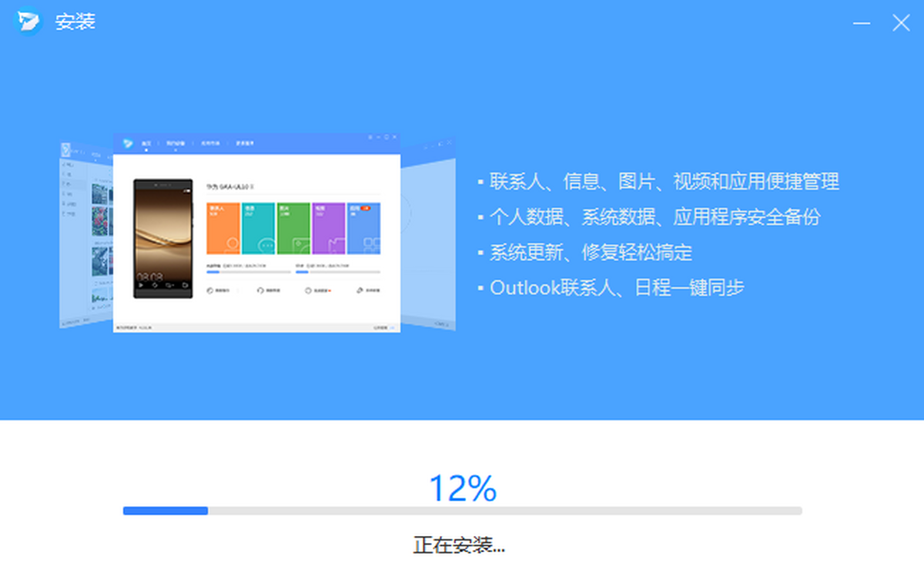The height and width of the screenshot is (583, 924).
Task: Click the installation progress bar
Action: (x=462, y=511)
